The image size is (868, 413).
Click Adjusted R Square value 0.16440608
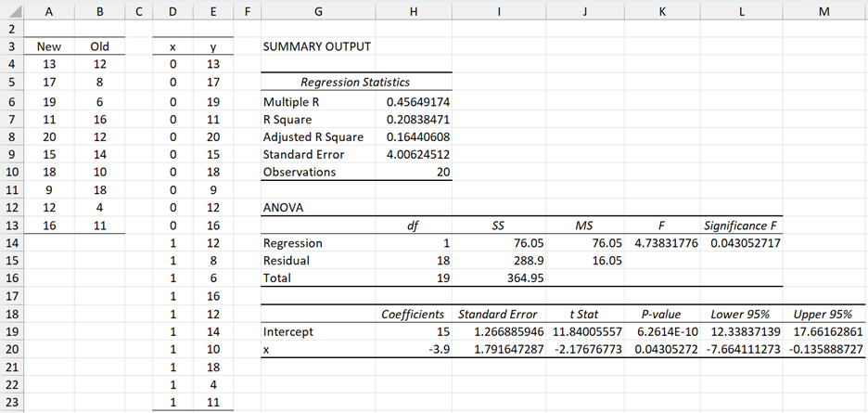[417, 136]
